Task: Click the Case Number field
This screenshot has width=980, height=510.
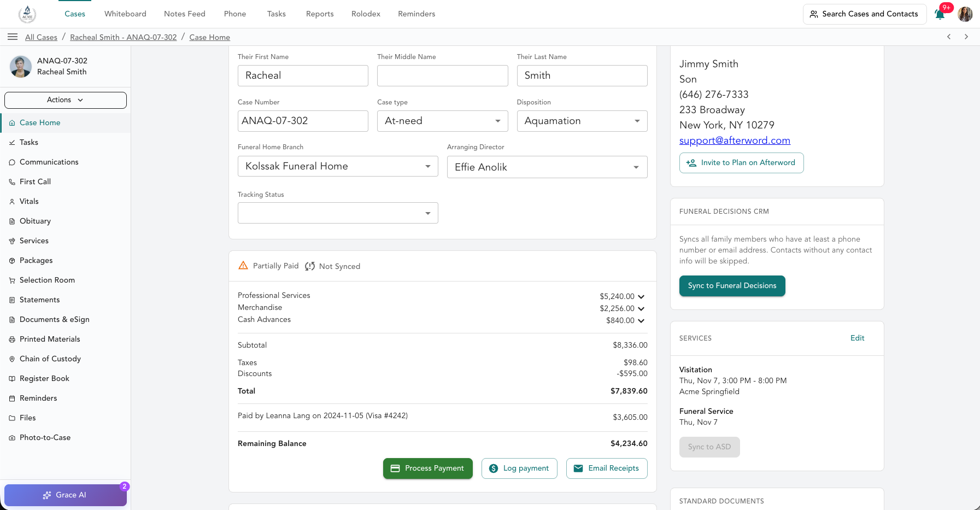Action: click(x=303, y=121)
